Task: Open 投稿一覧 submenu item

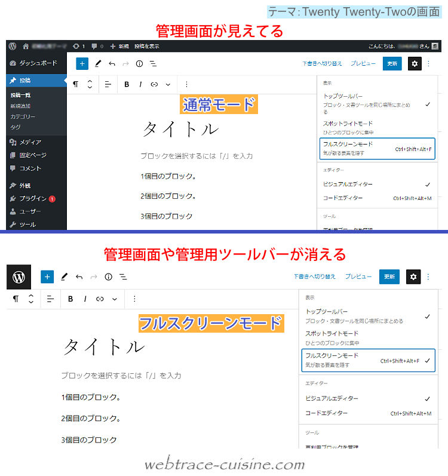Action: 21,96
